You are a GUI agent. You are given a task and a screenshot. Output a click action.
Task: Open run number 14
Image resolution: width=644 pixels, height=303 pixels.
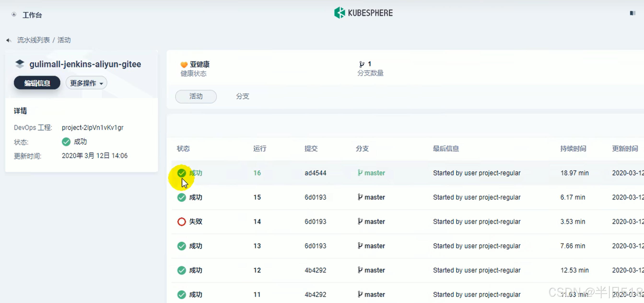[x=257, y=222]
